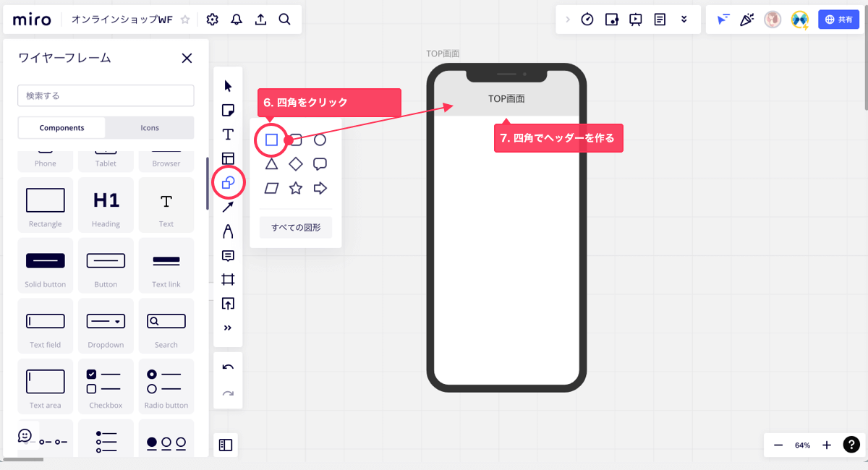The width and height of the screenshot is (868, 470).
Task: Close the ワイヤーフレーム panel
Action: coord(187,59)
